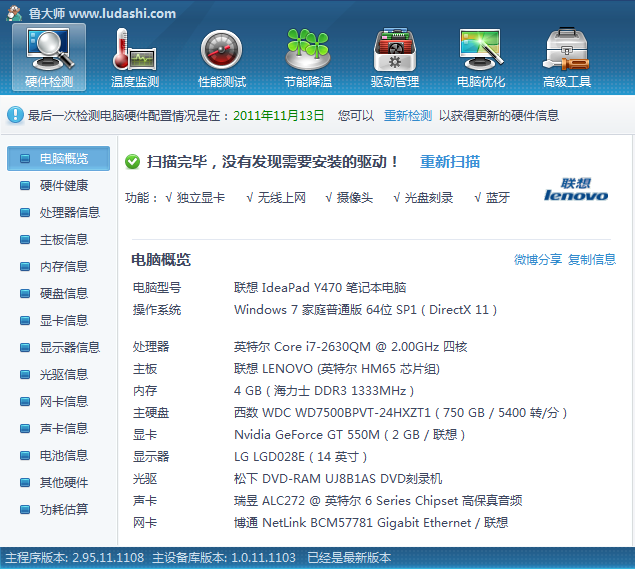
Task: Click the 重新检测 re-detect link
Action: tap(408, 116)
